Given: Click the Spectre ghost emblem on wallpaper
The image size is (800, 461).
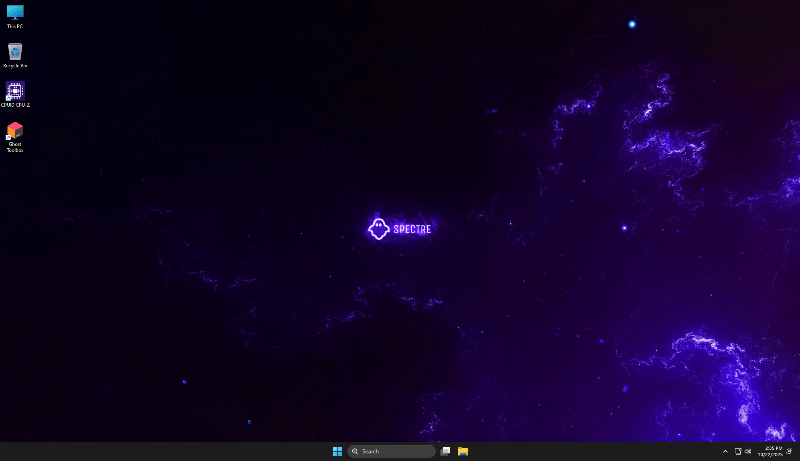Looking at the screenshot, I should coord(378,229).
